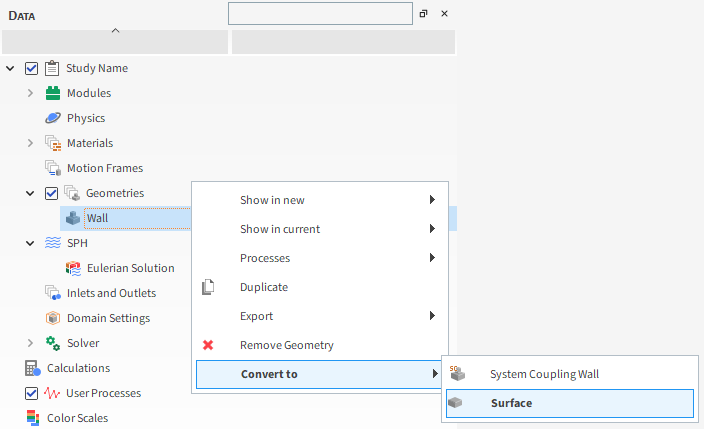Select Surface conversion option

570,403
